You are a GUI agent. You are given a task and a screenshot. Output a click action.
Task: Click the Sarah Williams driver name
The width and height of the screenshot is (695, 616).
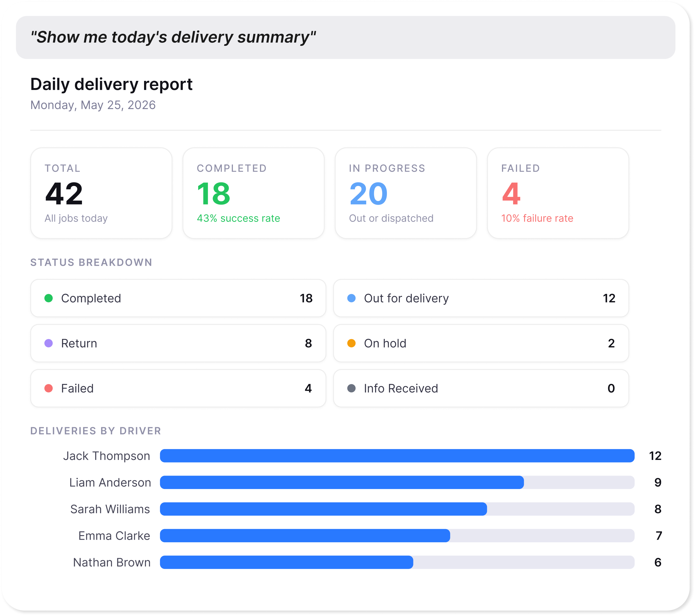click(x=110, y=509)
